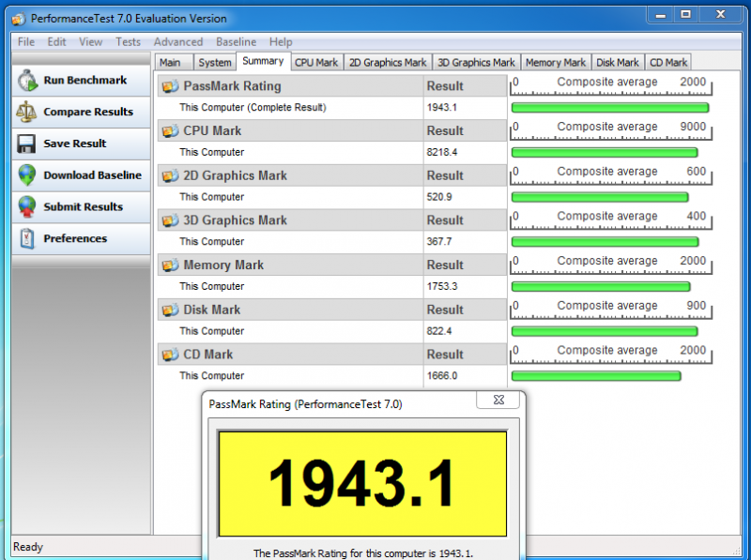Click the Memory Mark header icon
Viewport: 751px width, 560px height.
pyautogui.click(x=170, y=265)
